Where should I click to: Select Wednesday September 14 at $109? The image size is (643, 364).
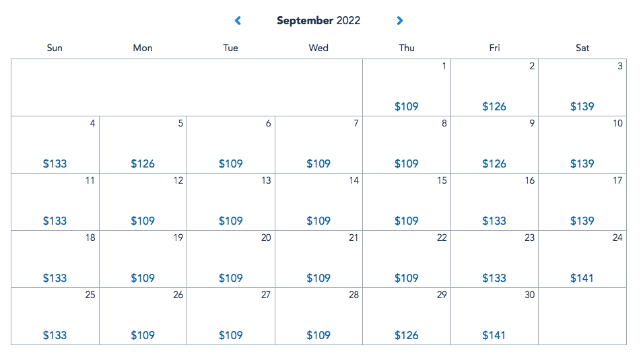tap(318, 202)
